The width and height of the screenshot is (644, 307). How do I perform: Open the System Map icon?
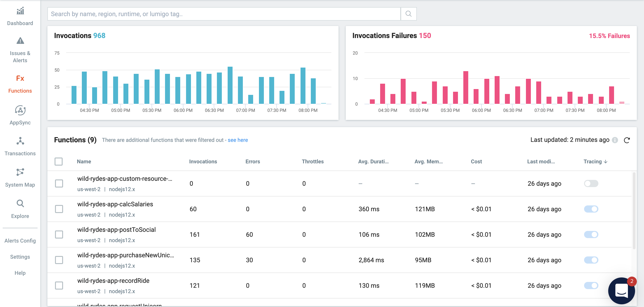tap(20, 172)
